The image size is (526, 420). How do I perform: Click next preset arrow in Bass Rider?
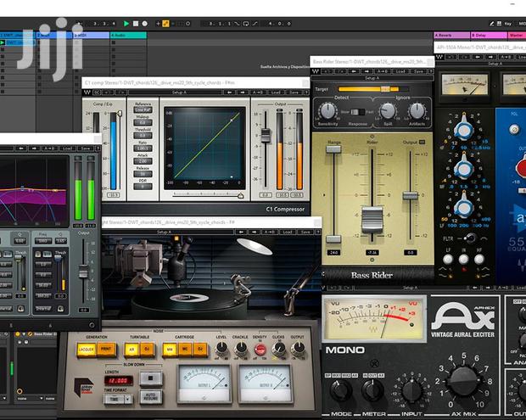pyautogui.click(x=367, y=71)
